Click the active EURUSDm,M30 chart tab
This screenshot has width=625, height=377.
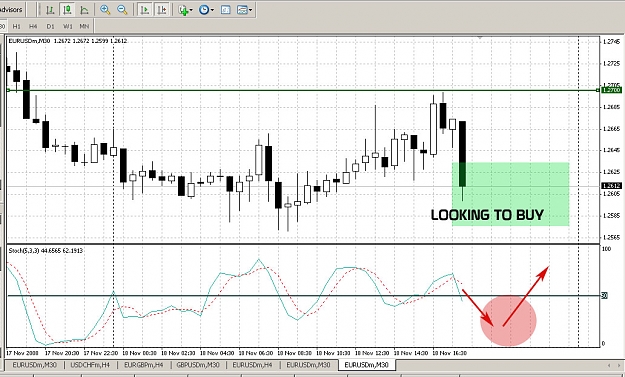tap(366, 365)
